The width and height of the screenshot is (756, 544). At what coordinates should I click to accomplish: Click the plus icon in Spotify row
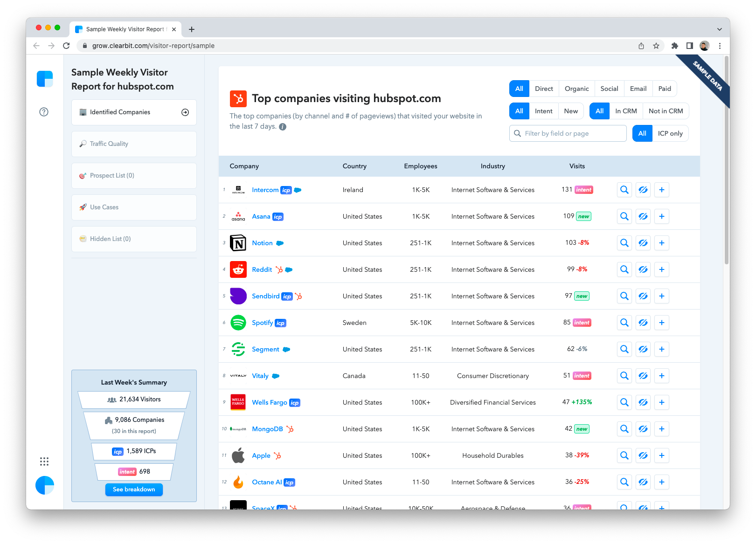pos(662,323)
